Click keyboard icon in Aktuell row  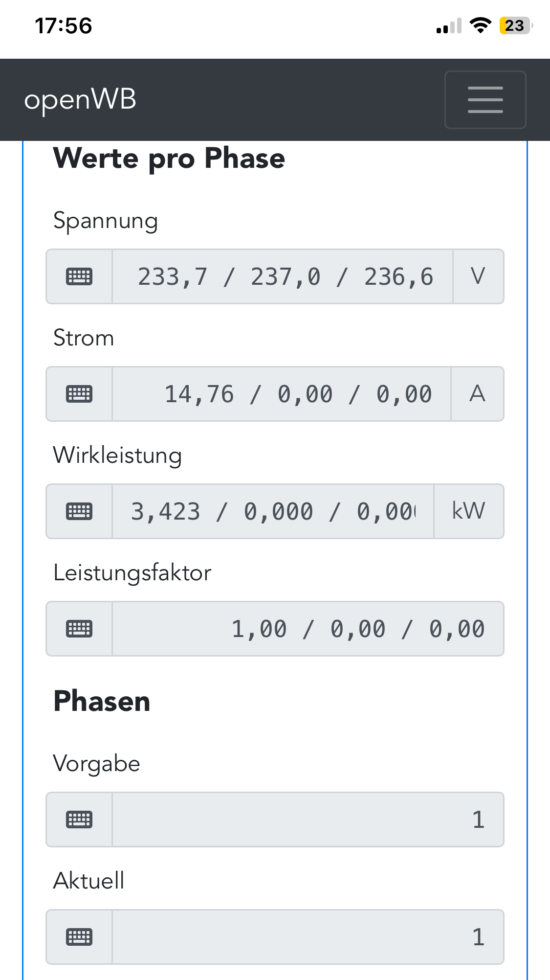click(79, 937)
